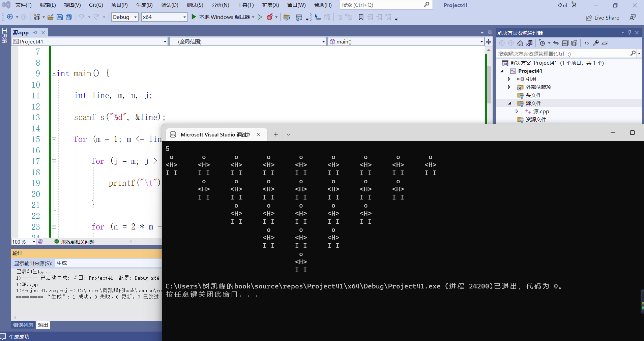Trigger Hot Reload flame icon

pos(270,17)
